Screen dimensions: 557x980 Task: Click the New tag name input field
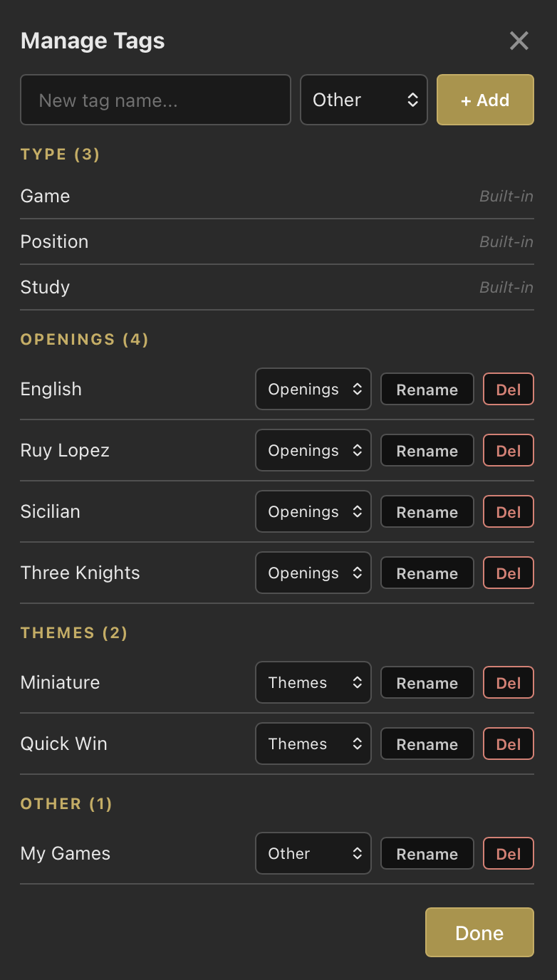(155, 100)
